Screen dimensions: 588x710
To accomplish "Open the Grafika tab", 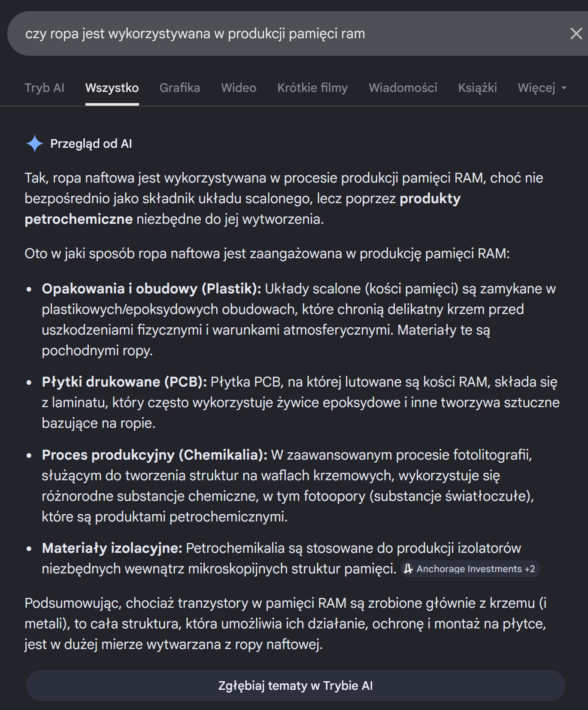I will pyautogui.click(x=179, y=88).
